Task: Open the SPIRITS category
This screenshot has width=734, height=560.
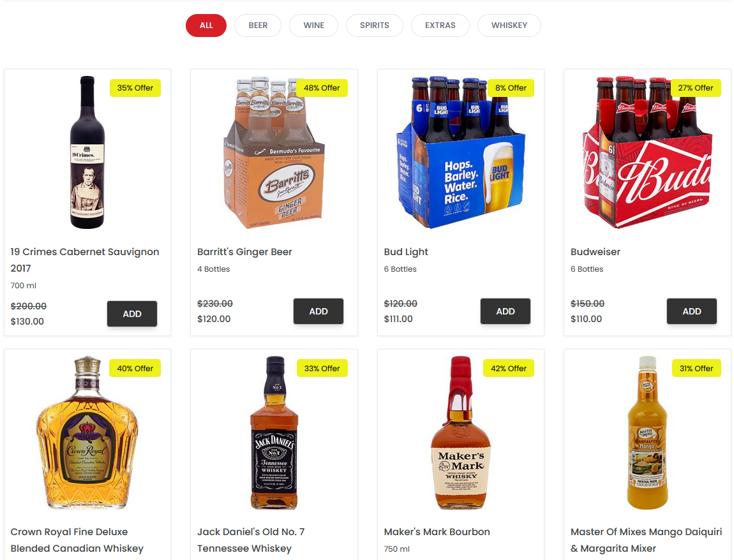Action: tap(375, 26)
